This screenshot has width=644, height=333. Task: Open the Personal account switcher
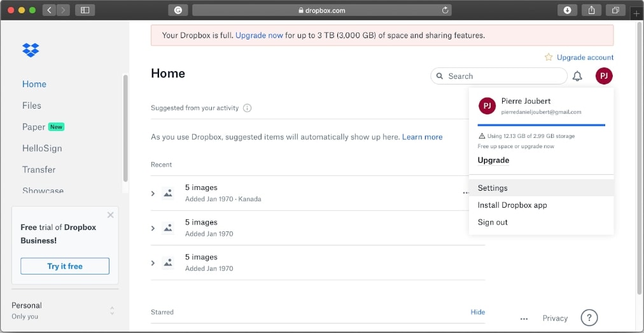click(112, 311)
